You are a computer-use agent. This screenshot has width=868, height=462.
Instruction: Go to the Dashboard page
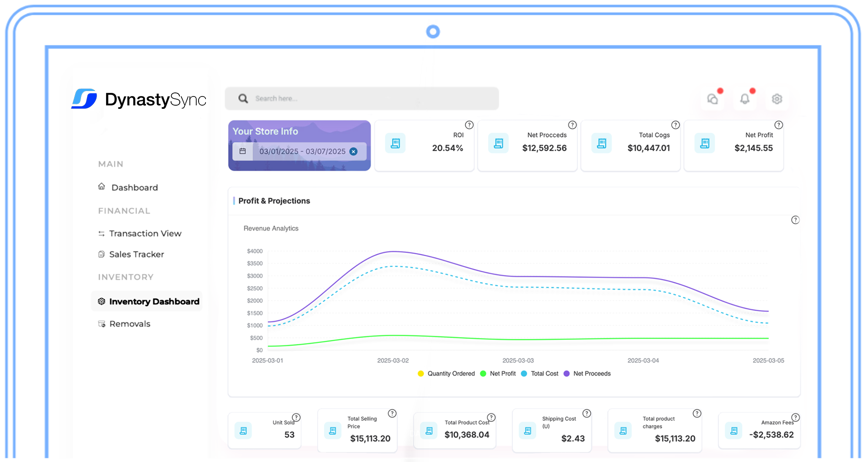(x=135, y=188)
